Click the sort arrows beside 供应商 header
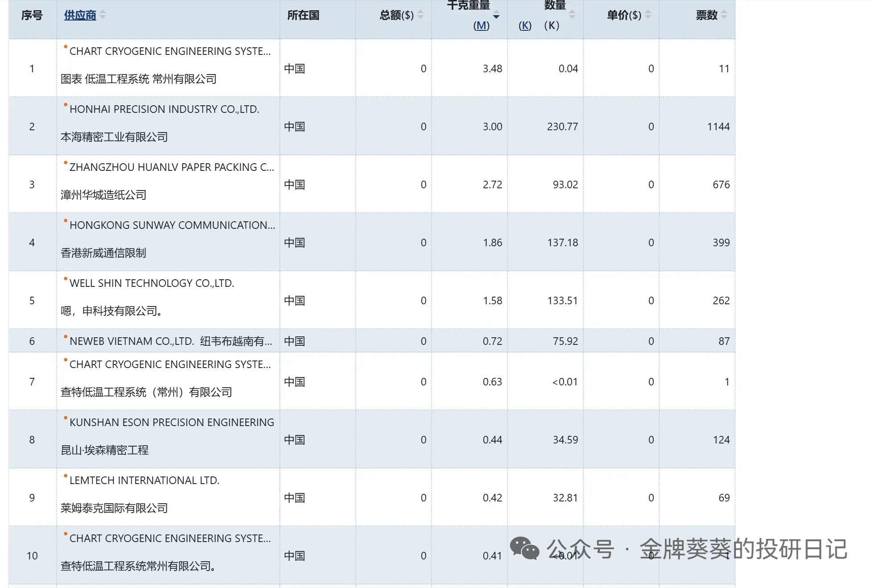This screenshot has width=873, height=588. [103, 15]
